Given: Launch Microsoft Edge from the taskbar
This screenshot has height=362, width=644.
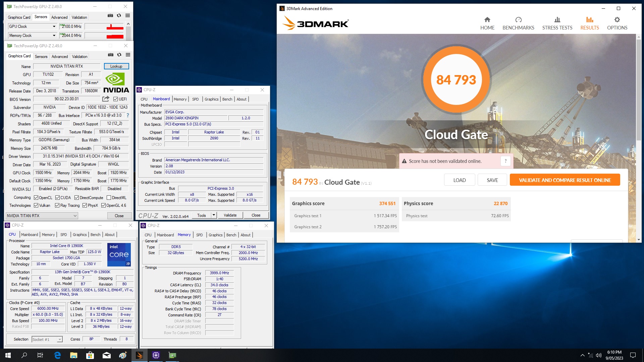Looking at the screenshot, I should pos(57,355).
